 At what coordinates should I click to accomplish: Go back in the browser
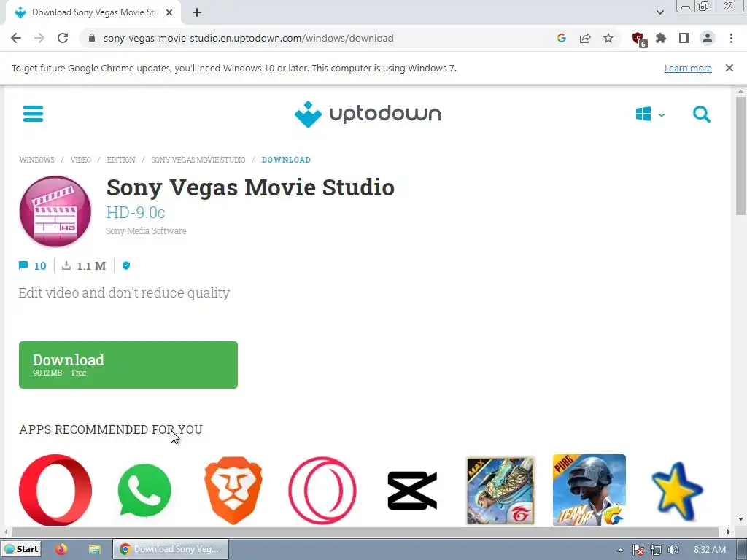16,38
